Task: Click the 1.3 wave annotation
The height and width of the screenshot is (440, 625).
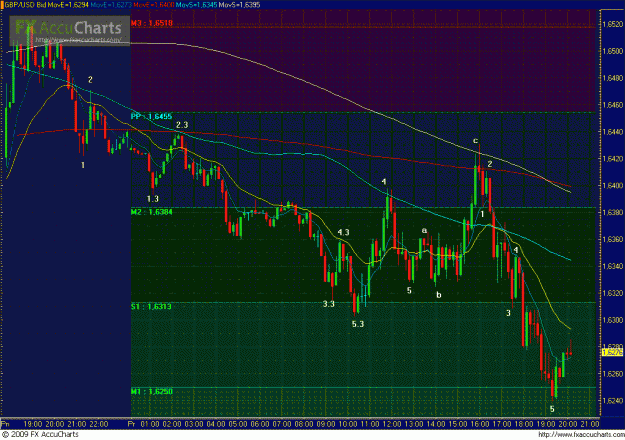Action: tap(153, 198)
